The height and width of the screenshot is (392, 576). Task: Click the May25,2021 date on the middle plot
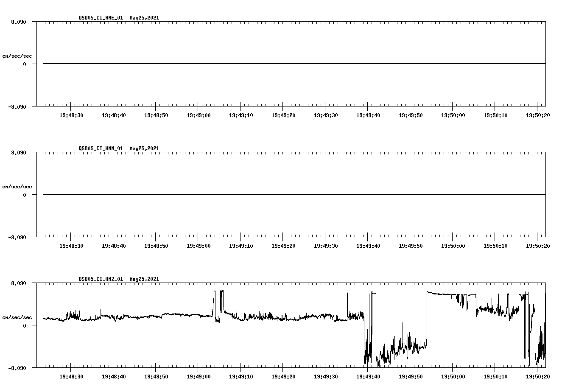tap(144, 149)
